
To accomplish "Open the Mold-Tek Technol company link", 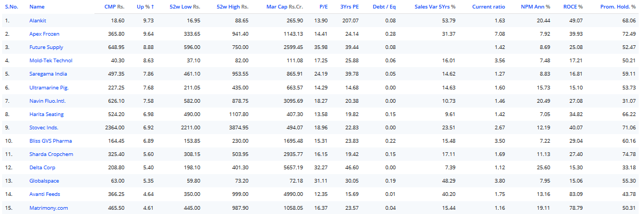I will point(51,61).
